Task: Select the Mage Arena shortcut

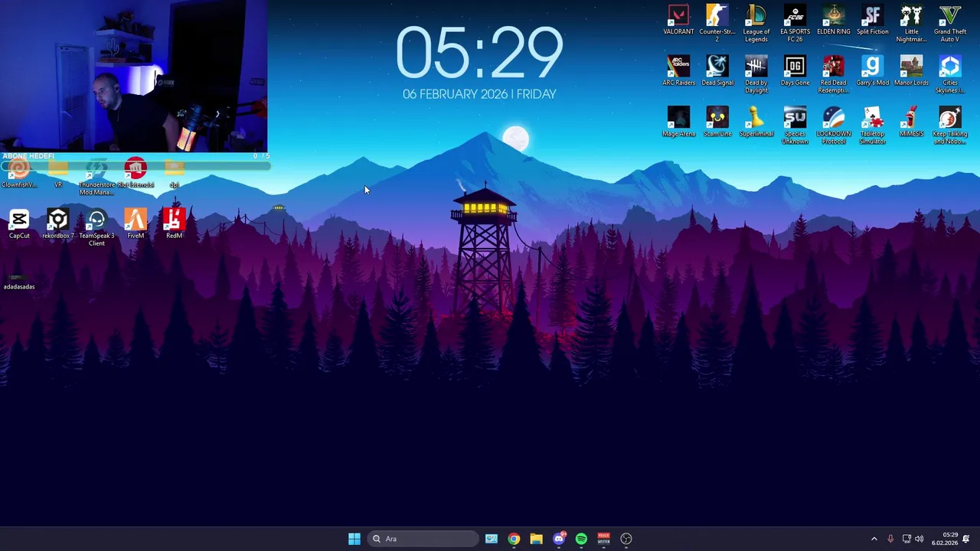Action: click(x=678, y=122)
